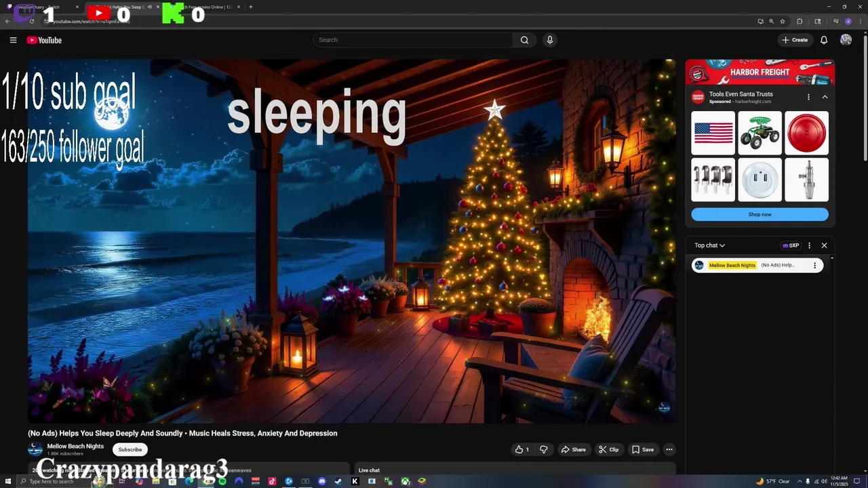Open the American flag product thumbnail
The height and width of the screenshot is (488, 868).
pyautogui.click(x=713, y=134)
